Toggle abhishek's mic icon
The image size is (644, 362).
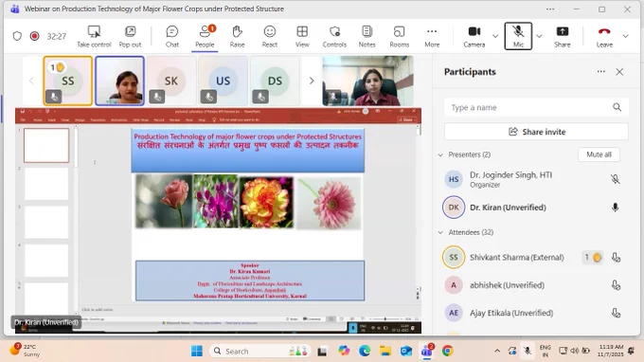616,285
